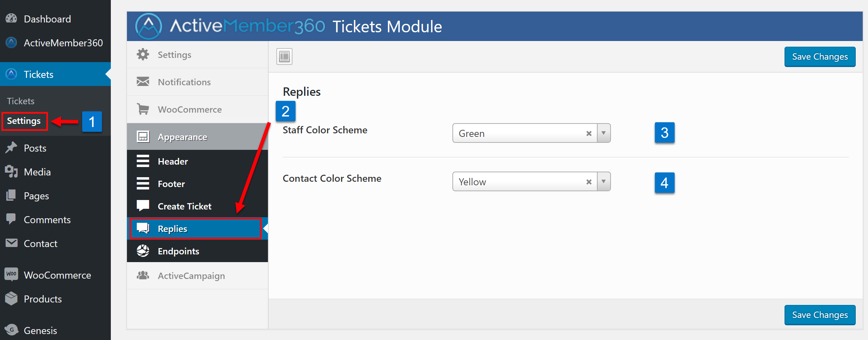
Task: Click the bottom Save Changes button
Action: pyautogui.click(x=820, y=315)
